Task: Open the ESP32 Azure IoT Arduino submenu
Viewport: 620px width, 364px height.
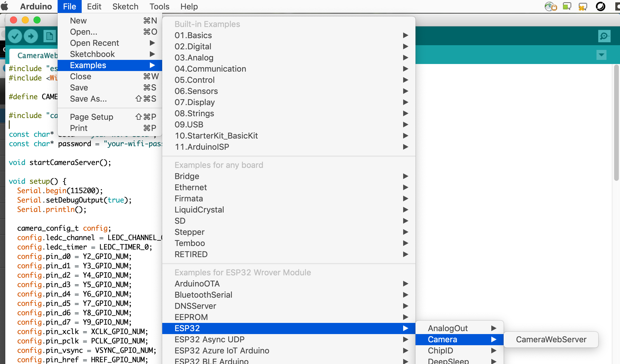Action: pyautogui.click(x=289, y=350)
